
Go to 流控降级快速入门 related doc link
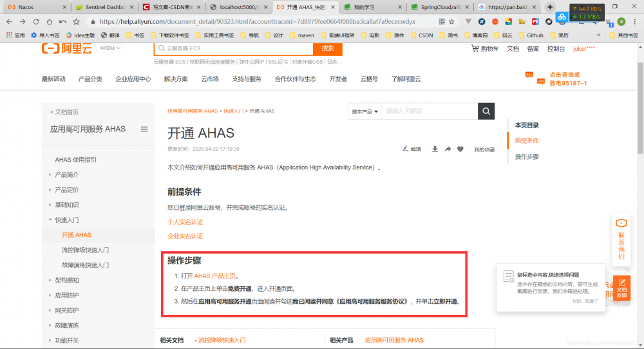click(222, 340)
